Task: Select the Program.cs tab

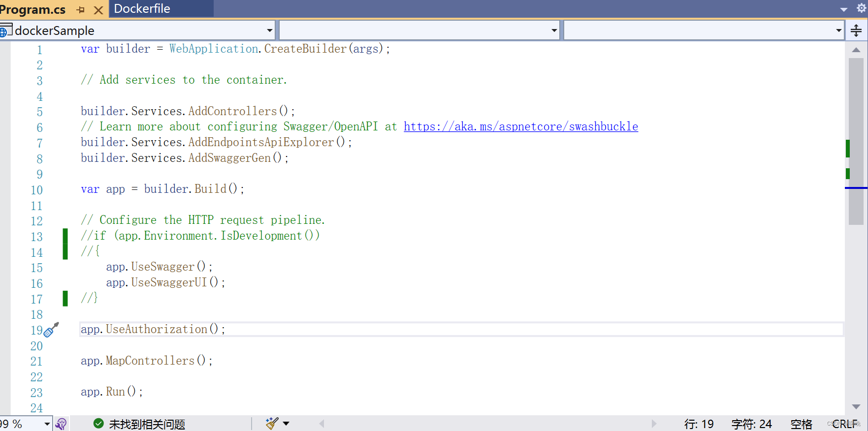Action: pos(33,9)
